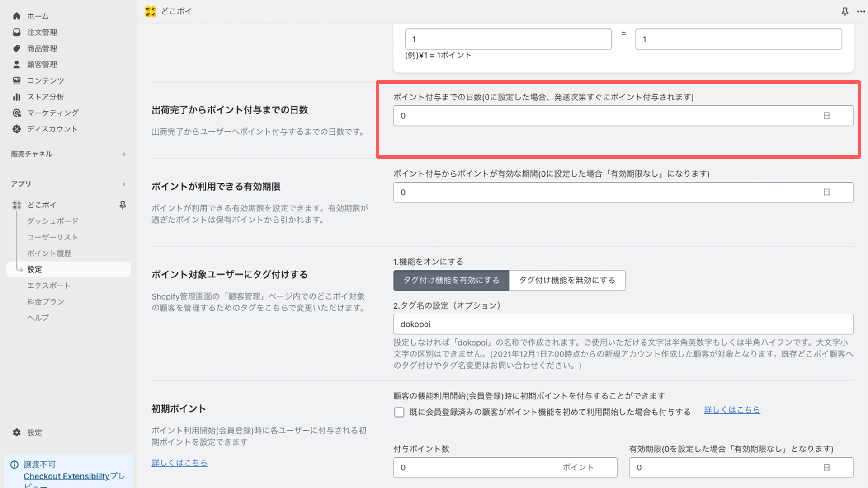Click the inbox icon for 注文管理
This screenshot has height=488, width=868.
point(17,32)
